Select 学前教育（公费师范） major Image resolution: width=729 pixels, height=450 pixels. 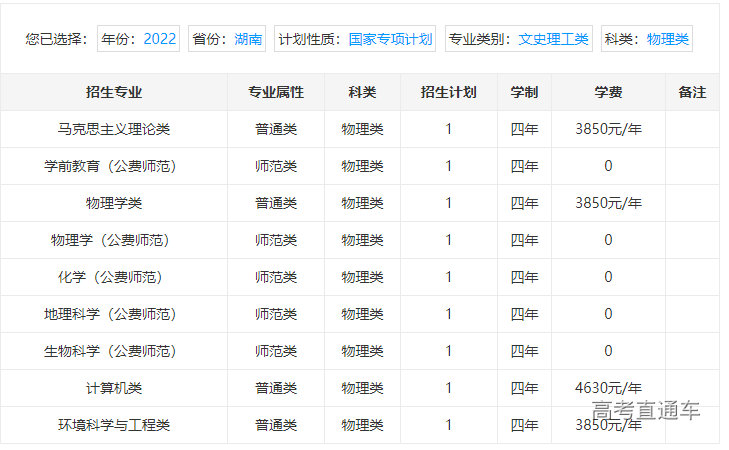click(114, 166)
